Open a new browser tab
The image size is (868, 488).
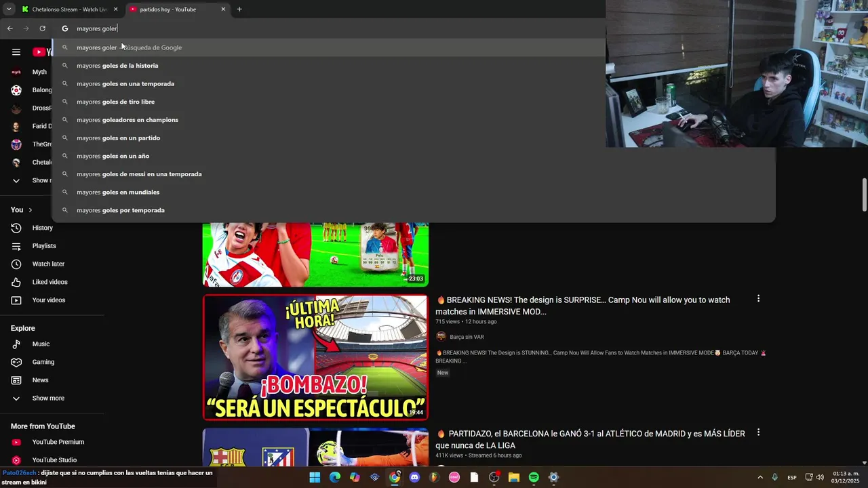click(x=239, y=9)
